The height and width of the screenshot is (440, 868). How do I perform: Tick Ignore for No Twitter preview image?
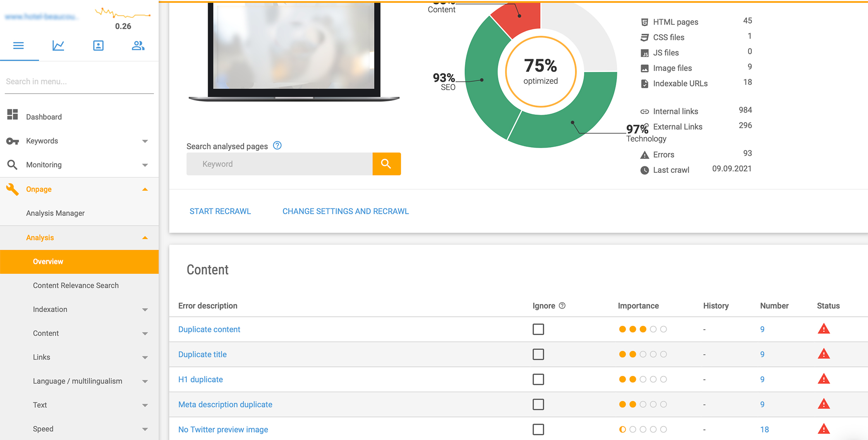pyautogui.click(x=538, y=429)
